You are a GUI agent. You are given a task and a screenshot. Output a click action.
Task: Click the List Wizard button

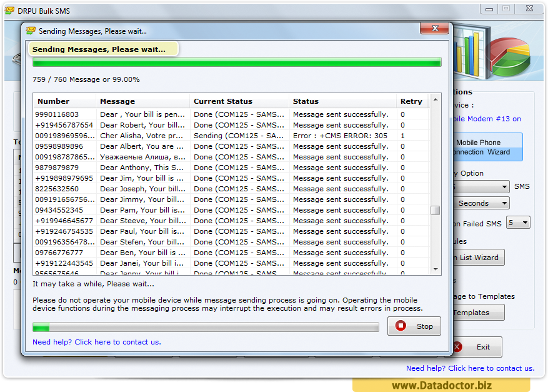[479, 258]
